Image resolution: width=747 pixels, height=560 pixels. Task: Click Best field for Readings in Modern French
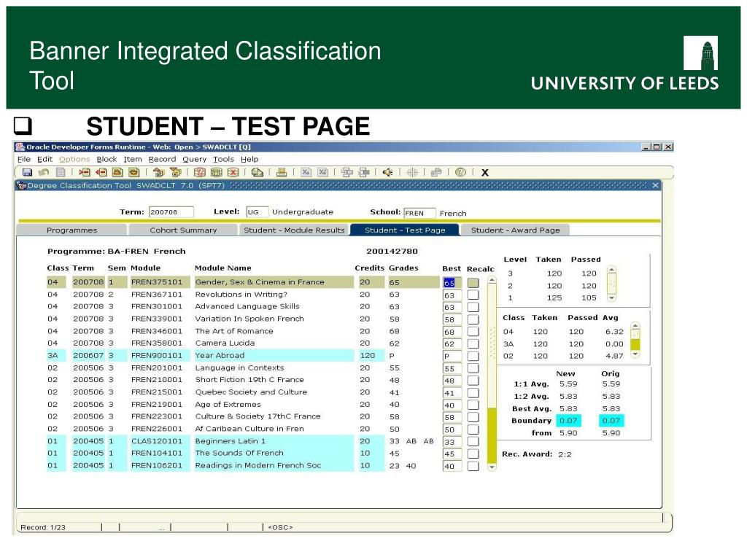pos(452,466)
